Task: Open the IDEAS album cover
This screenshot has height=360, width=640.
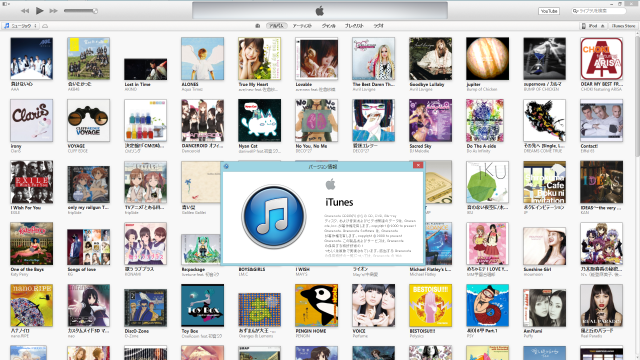Action: [x=602, y=182]
